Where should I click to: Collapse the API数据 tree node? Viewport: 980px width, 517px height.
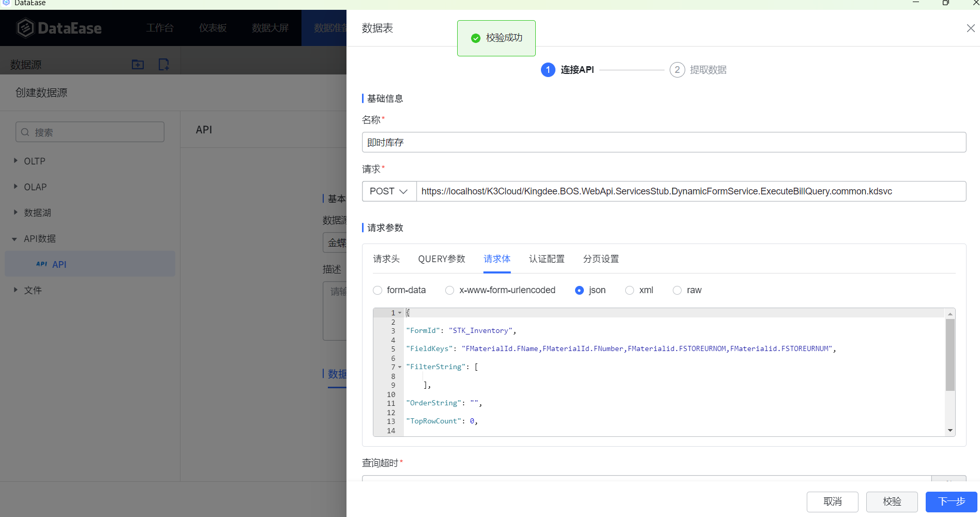[14, 239]
